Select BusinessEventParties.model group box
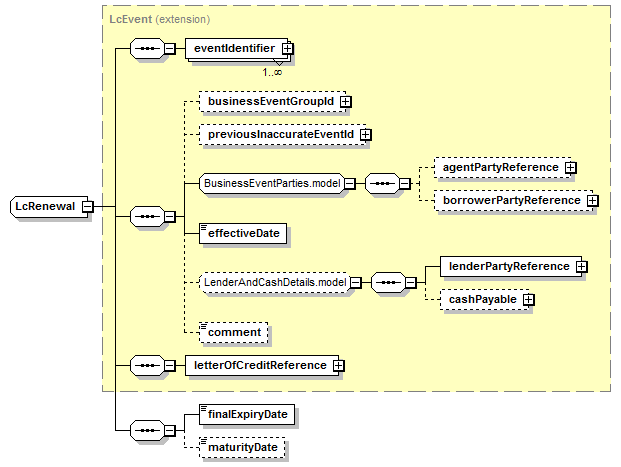621x467 pixels. (x=272, y=183)
